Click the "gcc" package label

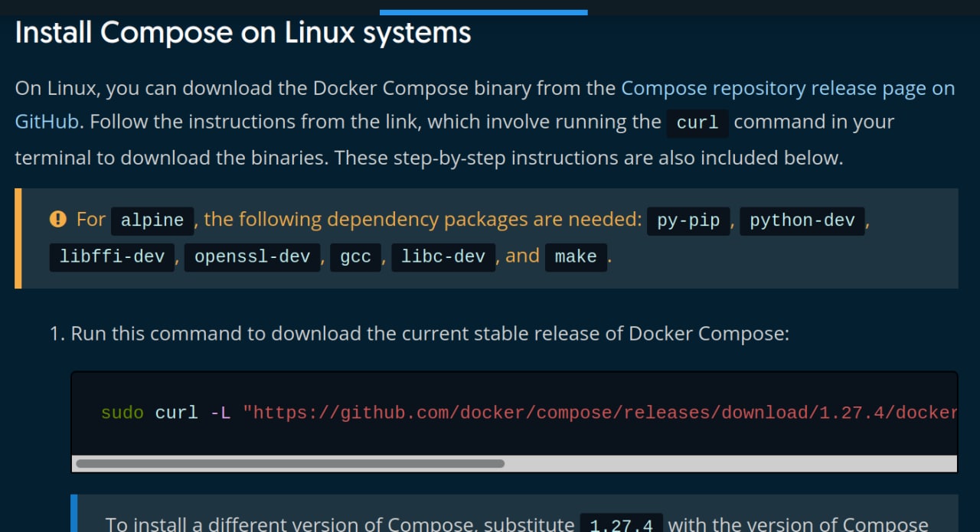pyautogui.click(x=355, y=257)
